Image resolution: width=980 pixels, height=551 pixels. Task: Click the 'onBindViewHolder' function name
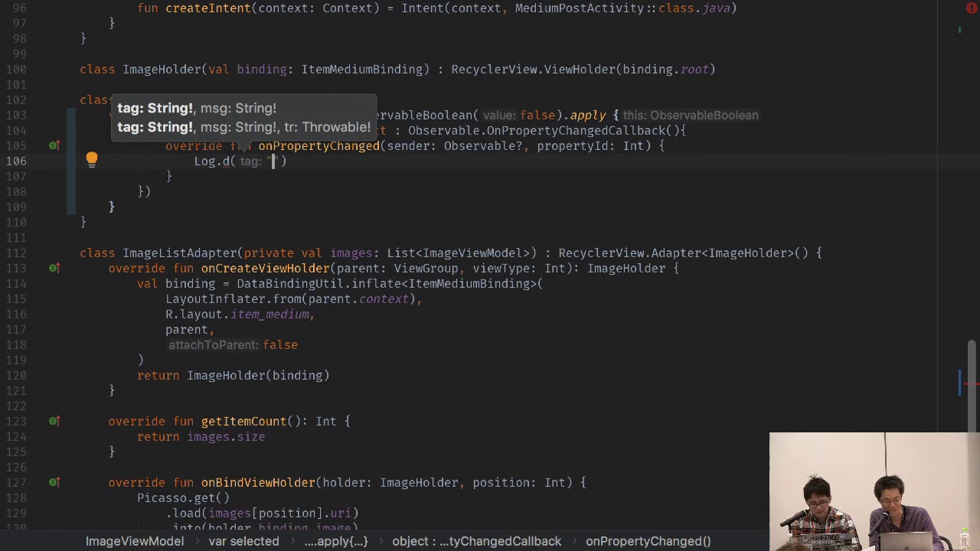point(258,482)
